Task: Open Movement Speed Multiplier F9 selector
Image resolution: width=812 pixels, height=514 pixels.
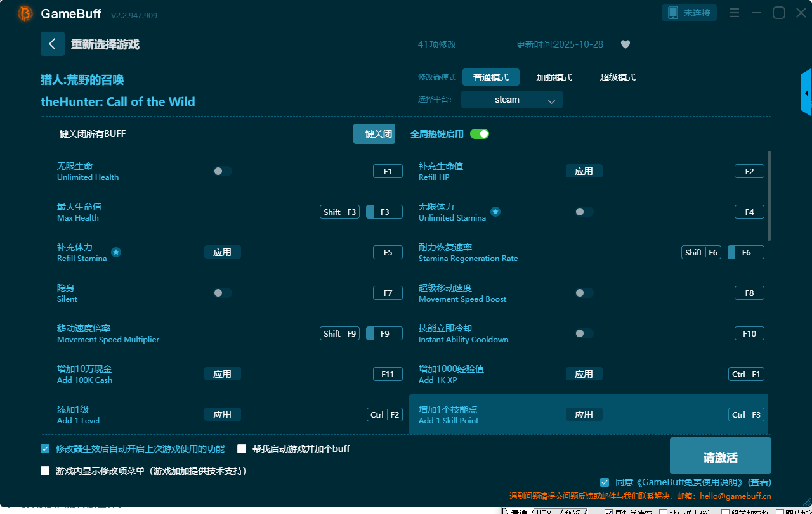Action: pos(384,333)
